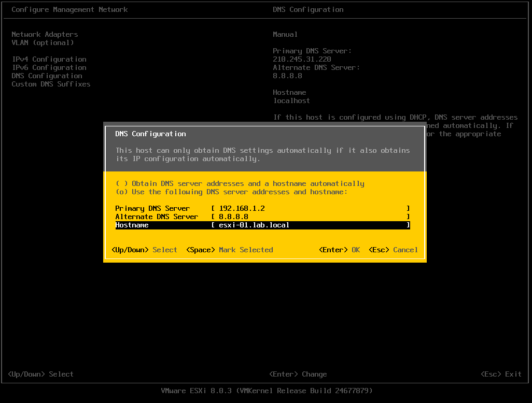This screenshot has width=532, height=403.
Task: Open the Network Adapters settings
Action: tap(46, 34)
